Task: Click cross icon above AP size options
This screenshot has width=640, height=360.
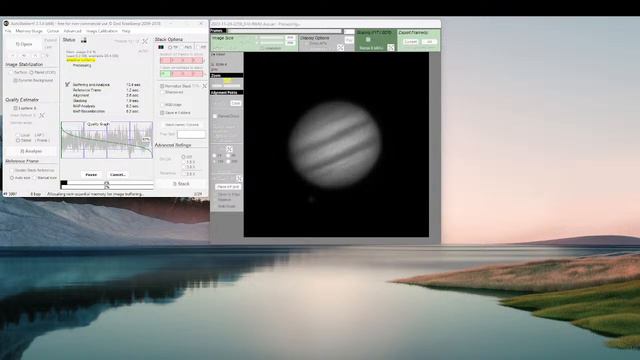Action: (x=229, y=149)
